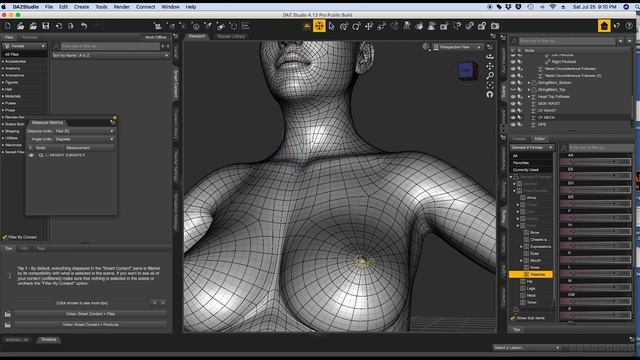The image size is (640, 360).
Task: Click the Scene pane search filter field
Action: [567, 41]
